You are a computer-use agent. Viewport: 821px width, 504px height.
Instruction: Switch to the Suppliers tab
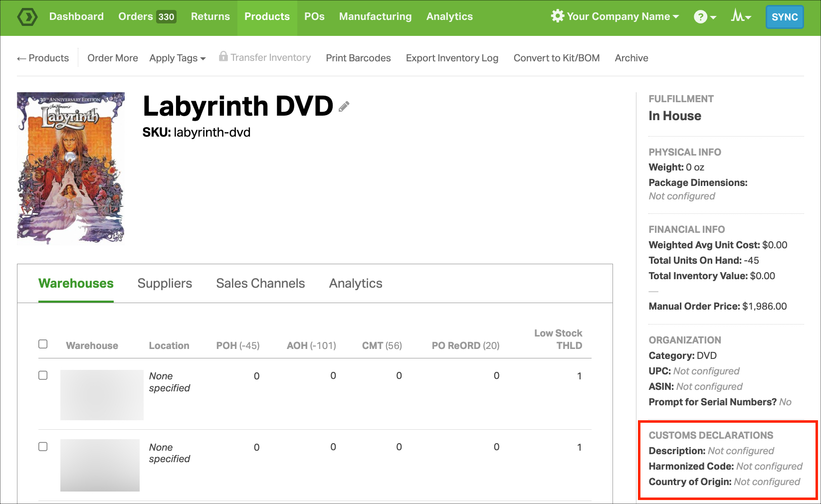tap(165, 283)
